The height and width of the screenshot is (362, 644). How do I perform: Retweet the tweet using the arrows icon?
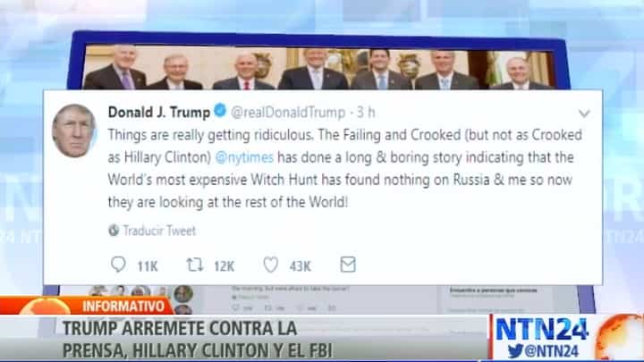[x=195, y=265]
